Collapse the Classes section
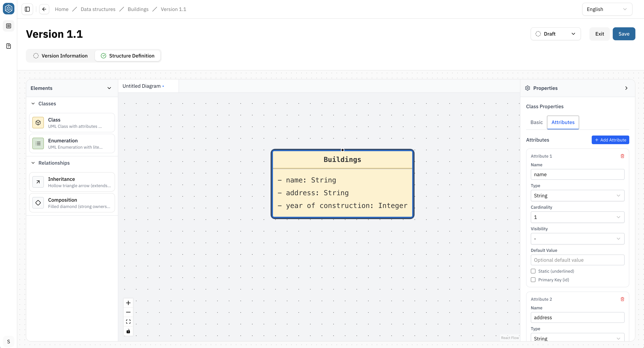This screenshot has height=348, width=644. [x=33, y=104]
